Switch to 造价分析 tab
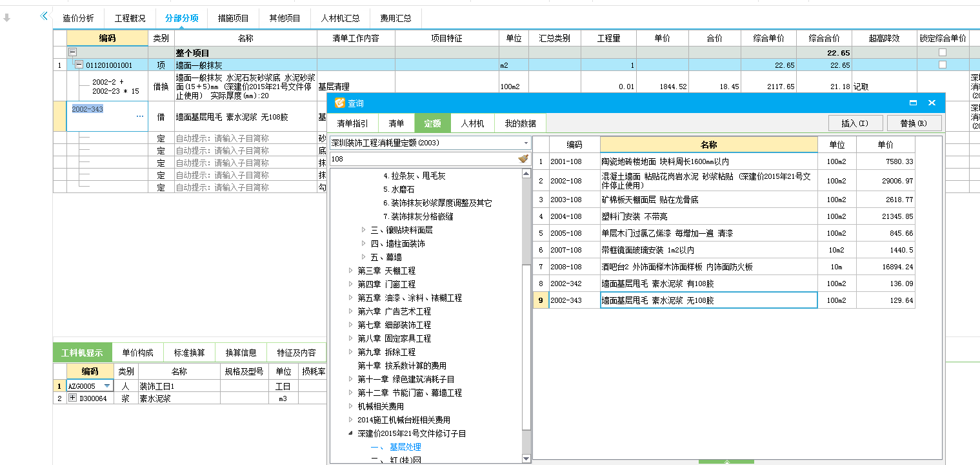 coord(78,18)
